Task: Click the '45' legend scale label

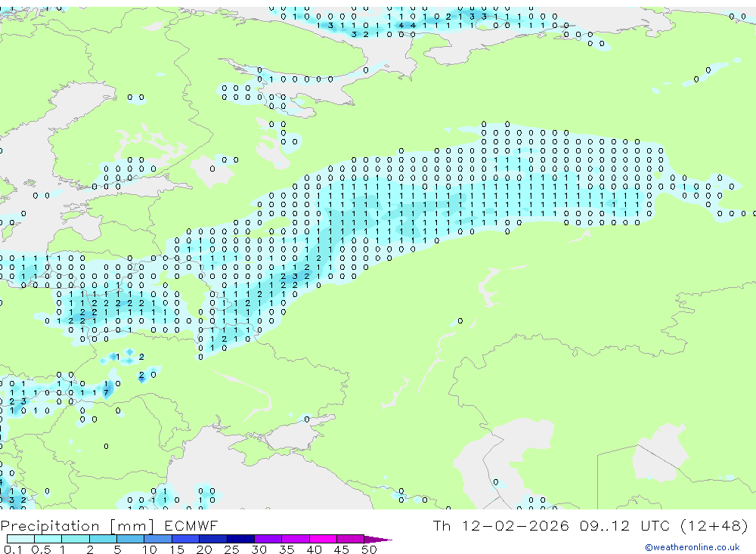Action: [x=342, y=549]
